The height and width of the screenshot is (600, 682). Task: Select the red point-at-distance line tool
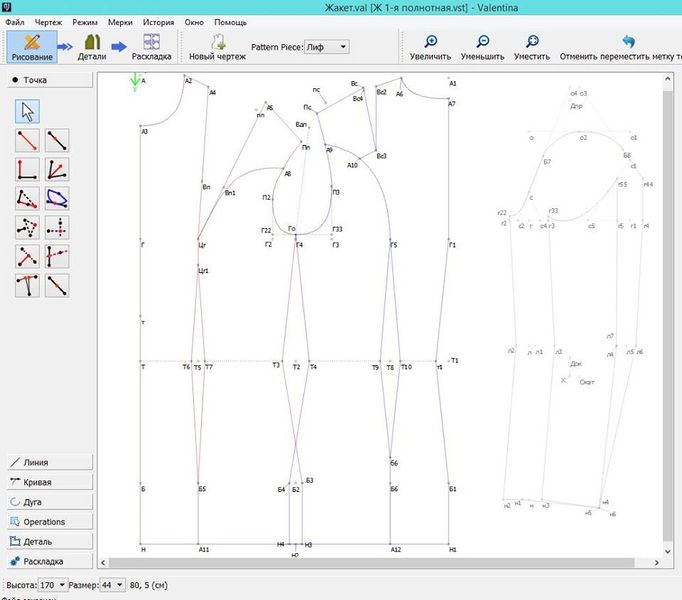click(x=28, y=140)
